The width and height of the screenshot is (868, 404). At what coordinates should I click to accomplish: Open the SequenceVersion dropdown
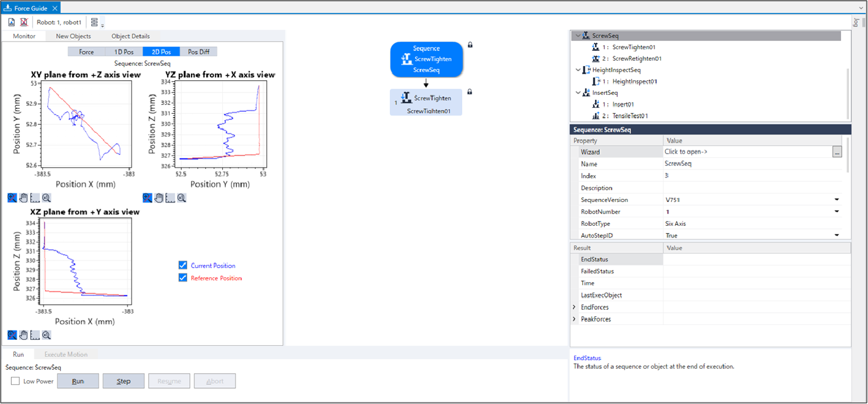tap(836, 200)
